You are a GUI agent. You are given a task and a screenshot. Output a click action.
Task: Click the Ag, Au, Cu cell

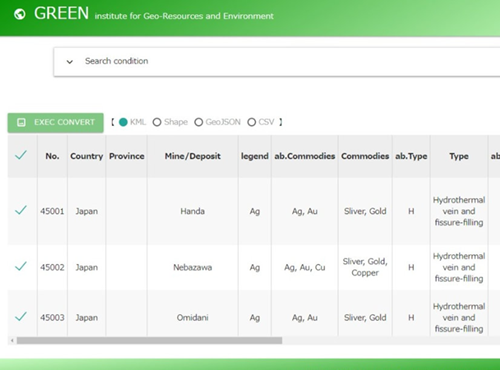pos(305,267)
